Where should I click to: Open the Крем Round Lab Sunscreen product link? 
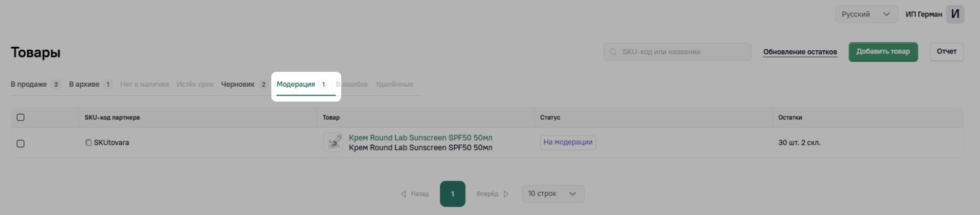pyautogui.click(x=420, y=138)
